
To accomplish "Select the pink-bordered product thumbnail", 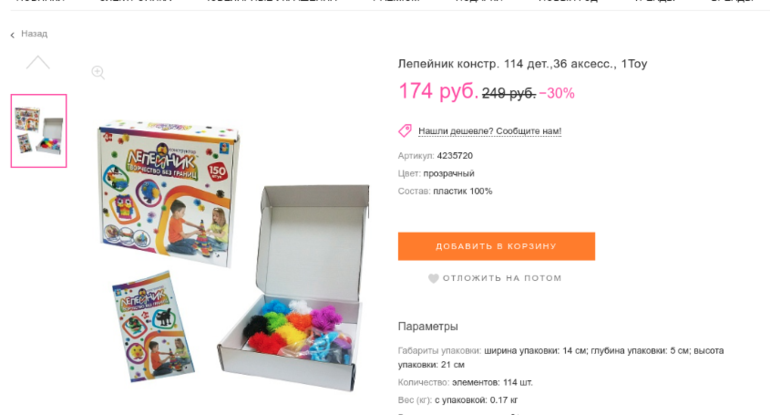I will [39, 131].
